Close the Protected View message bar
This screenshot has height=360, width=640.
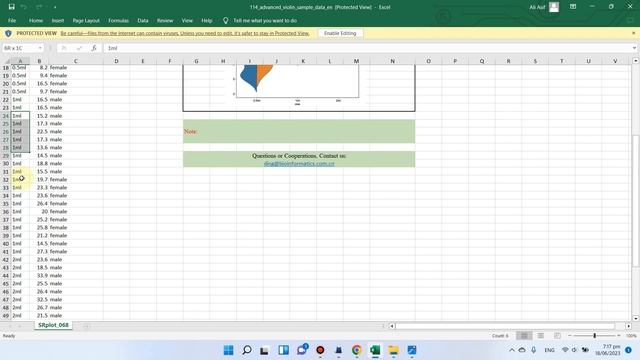(633, 33)
